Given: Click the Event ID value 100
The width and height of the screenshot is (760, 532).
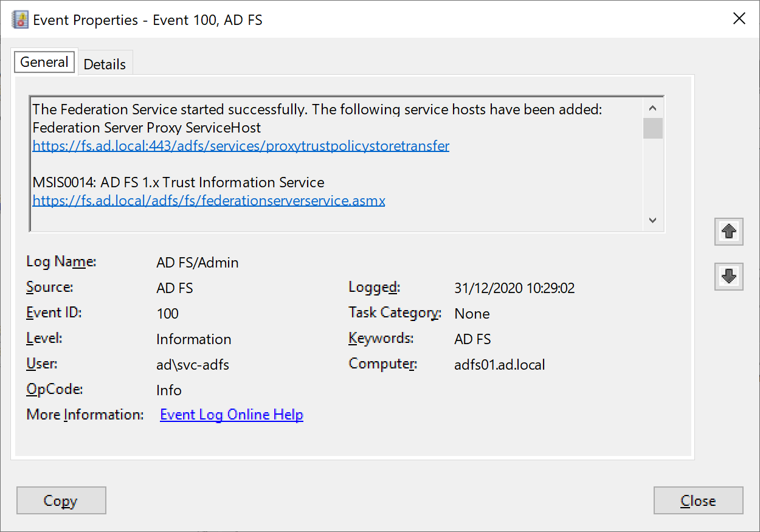Looking at the screenshot, I should [167, 314].
